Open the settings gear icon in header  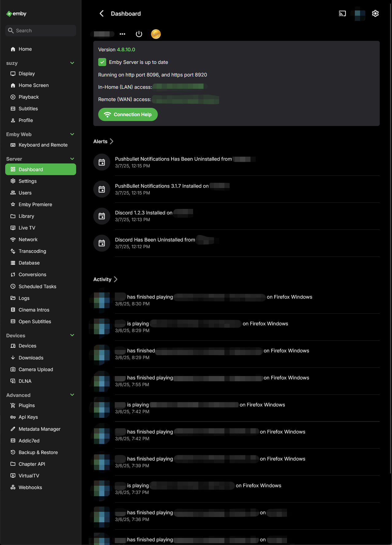(375, 14)
